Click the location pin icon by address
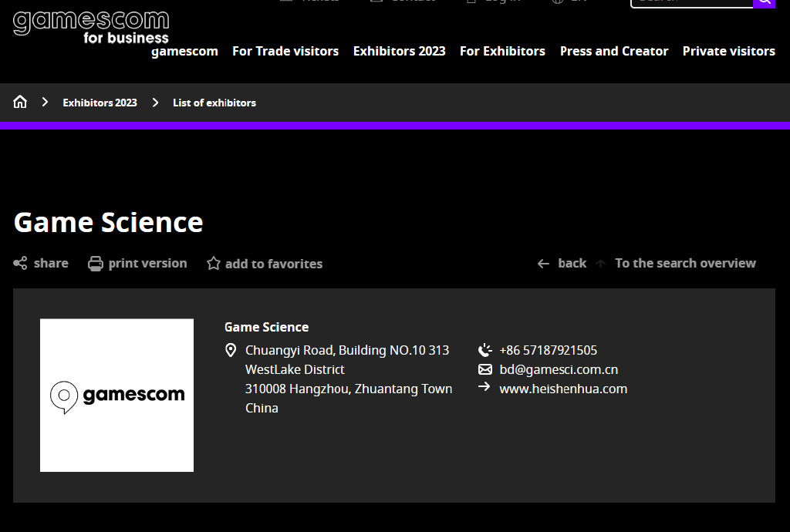Viewport: 790px width, 532px height. coord(231,351)
